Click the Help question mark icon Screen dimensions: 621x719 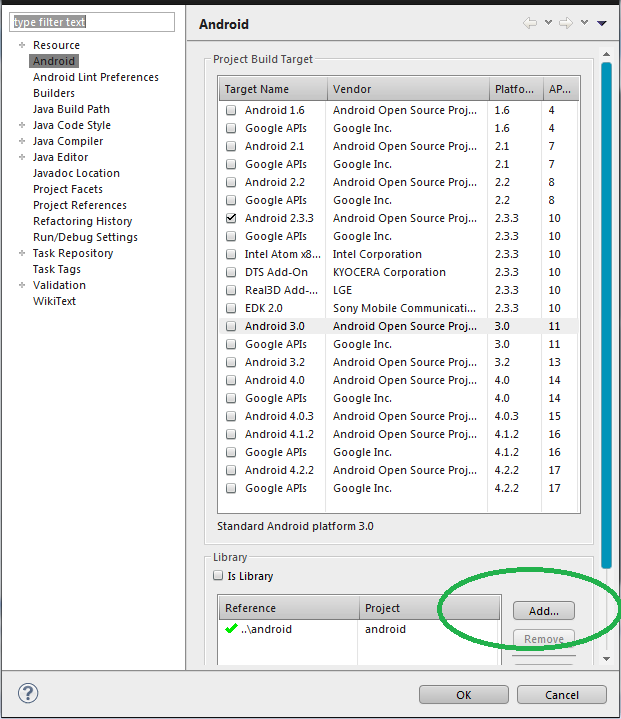tap(28, 693)
